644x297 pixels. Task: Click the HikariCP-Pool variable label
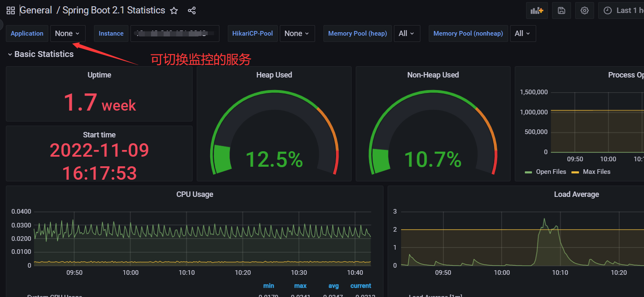pos(253,34)
